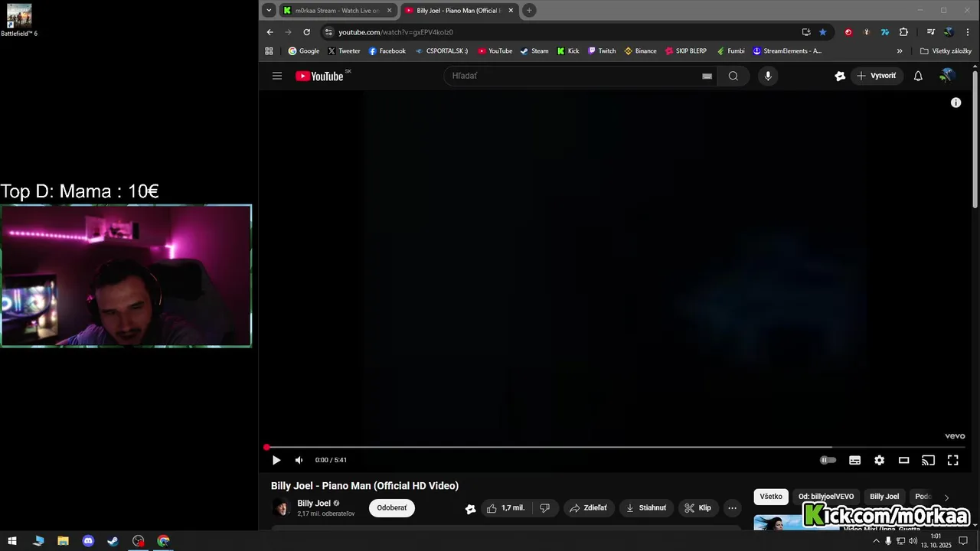The image size is (980, 551).
Task: Open the tab search dropdown
Action: pyautogui.click(x=268, y=11)
